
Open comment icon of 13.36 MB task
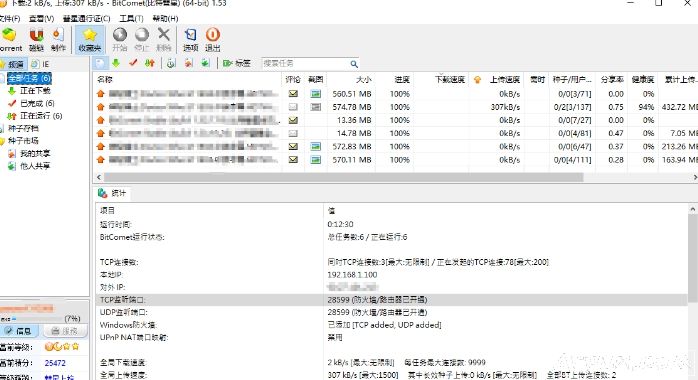(293, 120)
